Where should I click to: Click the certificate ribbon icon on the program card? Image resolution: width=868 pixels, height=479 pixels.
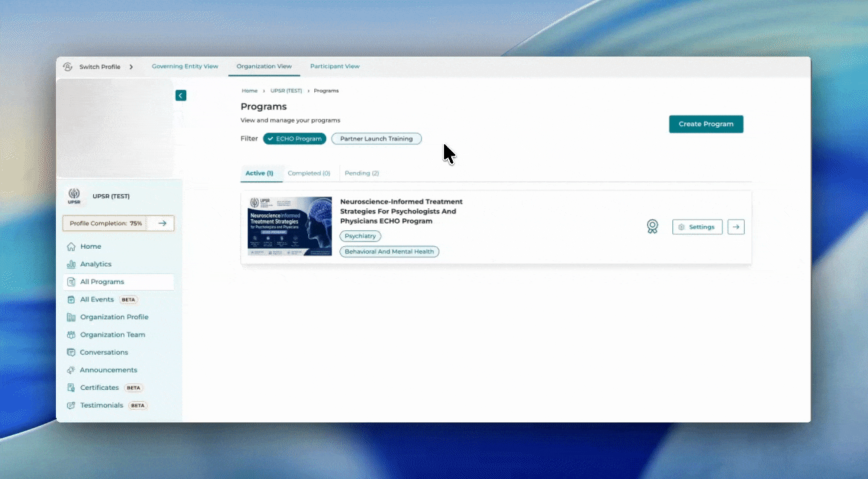(652, 227)
